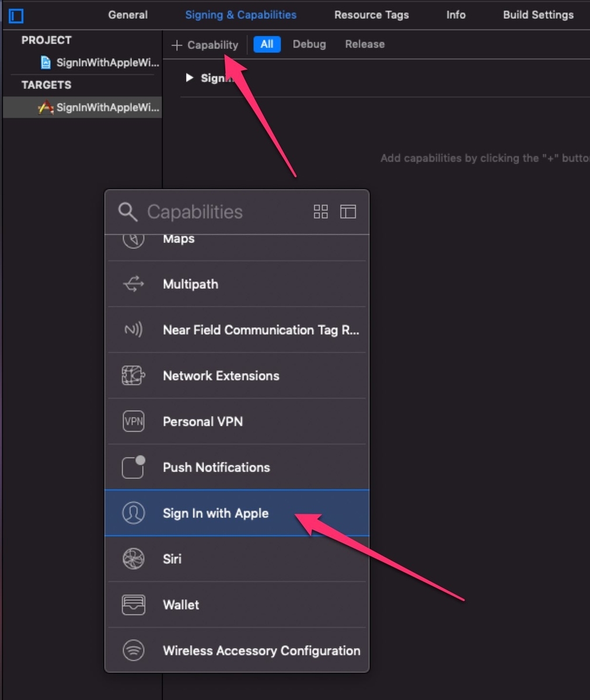Click the Wireless Accessory Configuration icon

click(133, 650)
